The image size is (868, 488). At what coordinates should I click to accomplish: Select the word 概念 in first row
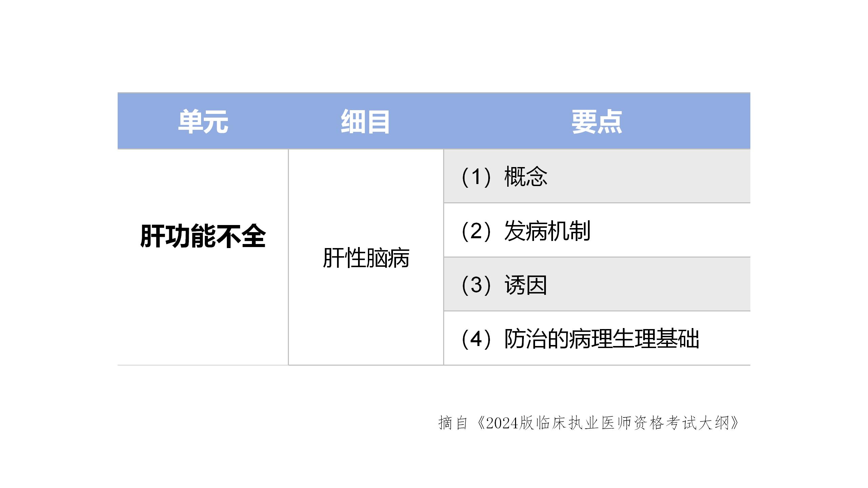click(x=526, y=177)
